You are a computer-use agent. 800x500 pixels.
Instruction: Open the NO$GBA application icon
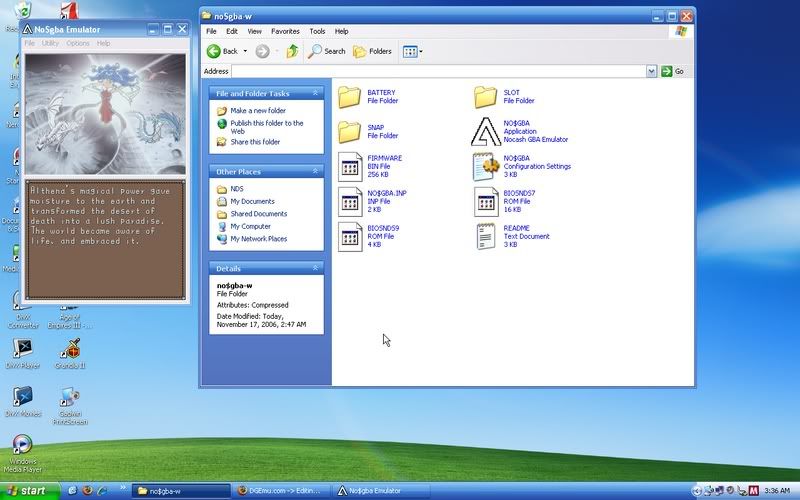[x=486, y=132]
